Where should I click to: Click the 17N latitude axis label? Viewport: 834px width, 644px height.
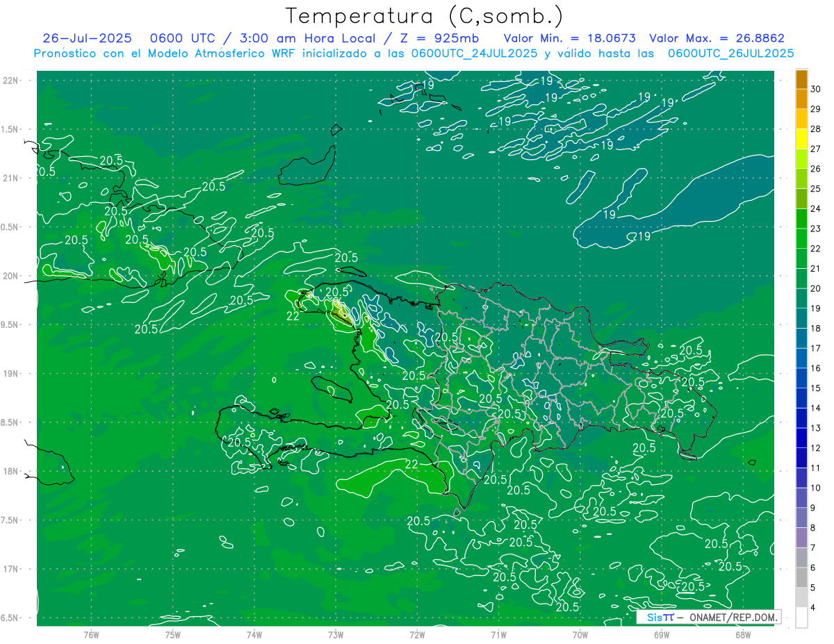click(12, 569)
